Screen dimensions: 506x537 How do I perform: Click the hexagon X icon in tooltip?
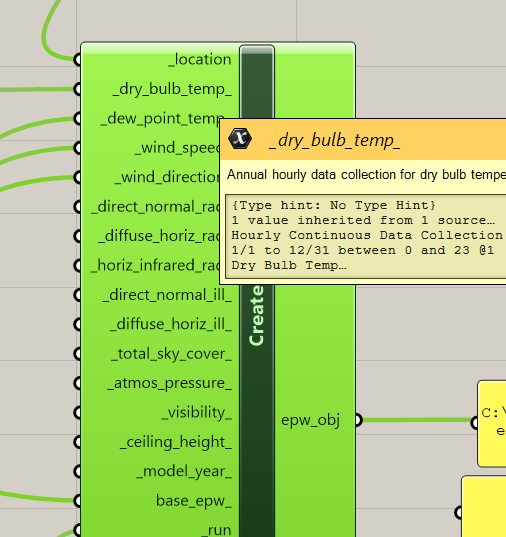pyautogui.click(x=240, y=139)
